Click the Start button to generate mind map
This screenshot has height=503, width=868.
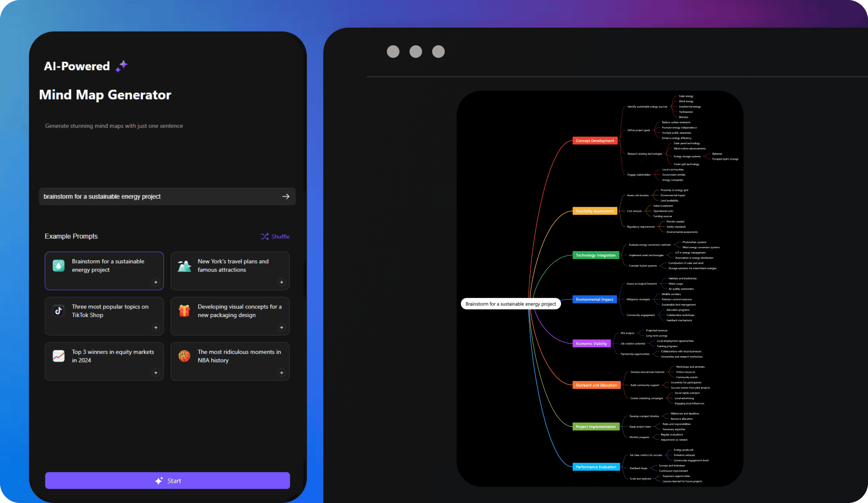click(x=167, y=480)
